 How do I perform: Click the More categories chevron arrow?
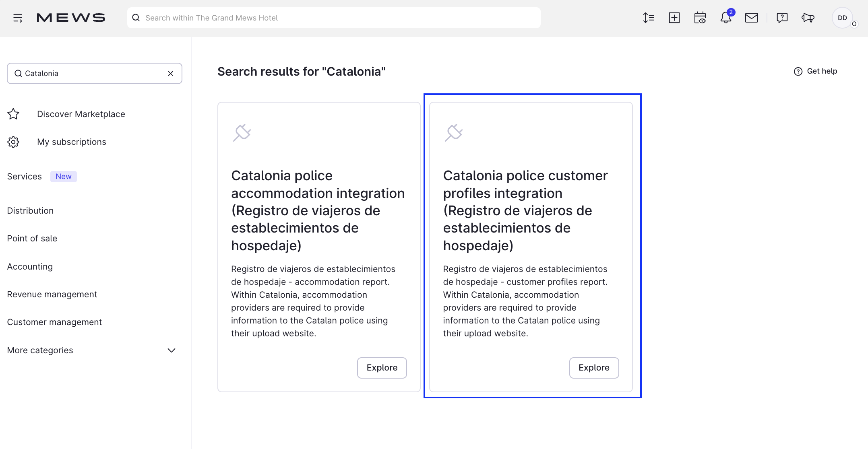point(172,350)
